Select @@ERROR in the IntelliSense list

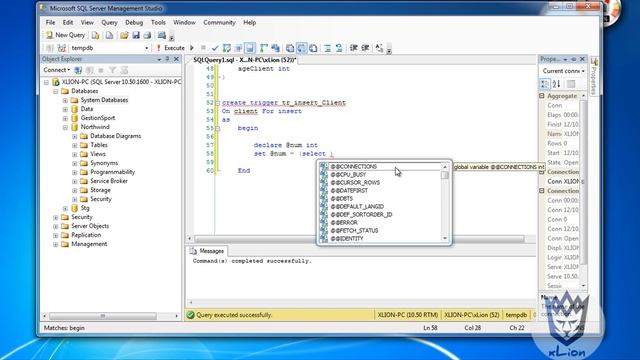tap(344, 222)
